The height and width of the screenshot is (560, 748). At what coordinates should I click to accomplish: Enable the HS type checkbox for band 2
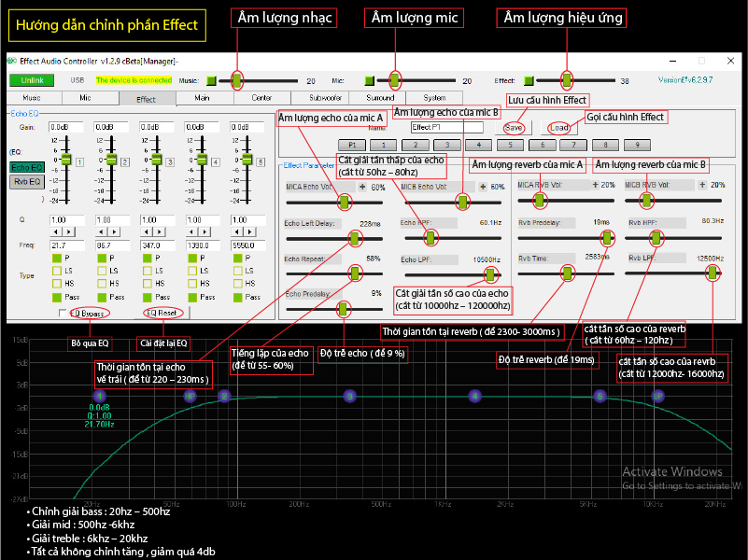102,284
